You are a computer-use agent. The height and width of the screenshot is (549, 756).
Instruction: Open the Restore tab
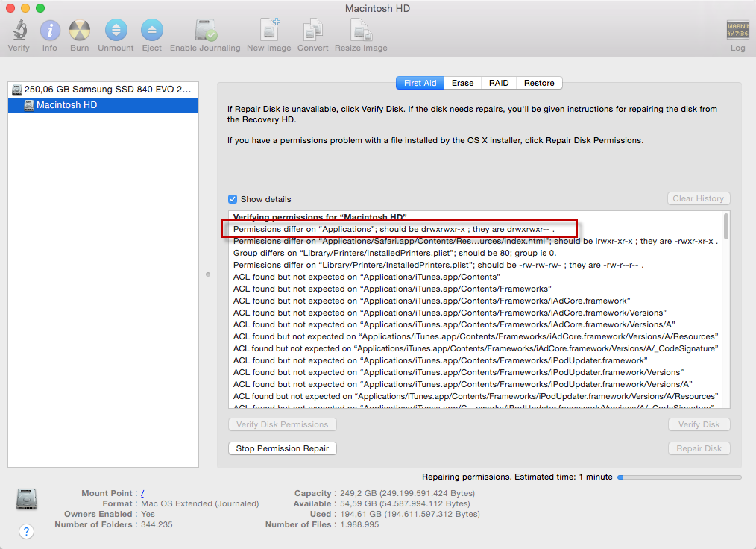coord(539,83)
